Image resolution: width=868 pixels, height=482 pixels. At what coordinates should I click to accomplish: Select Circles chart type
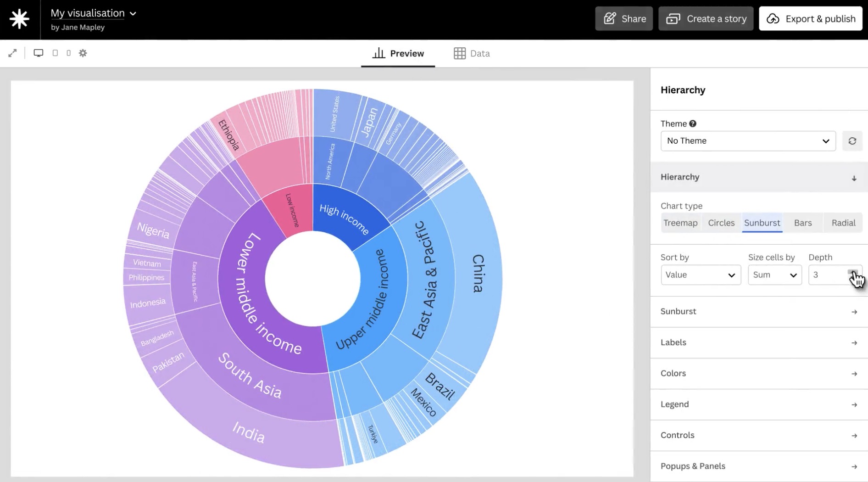[721, 223]
